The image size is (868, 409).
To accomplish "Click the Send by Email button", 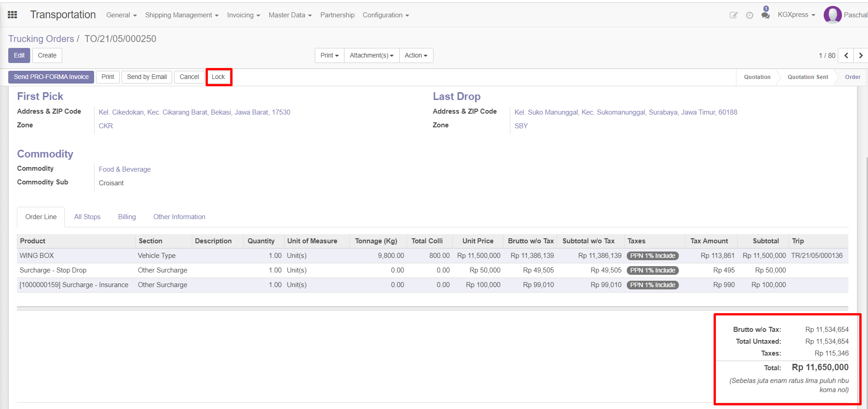I will click(x=147, y=77).
